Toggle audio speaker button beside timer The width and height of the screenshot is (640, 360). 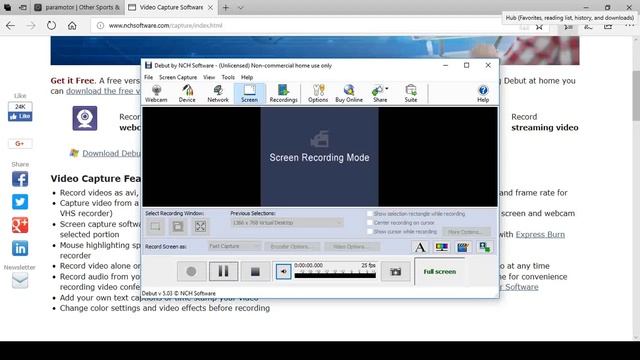pyautogui.click(x=283, y=271)
